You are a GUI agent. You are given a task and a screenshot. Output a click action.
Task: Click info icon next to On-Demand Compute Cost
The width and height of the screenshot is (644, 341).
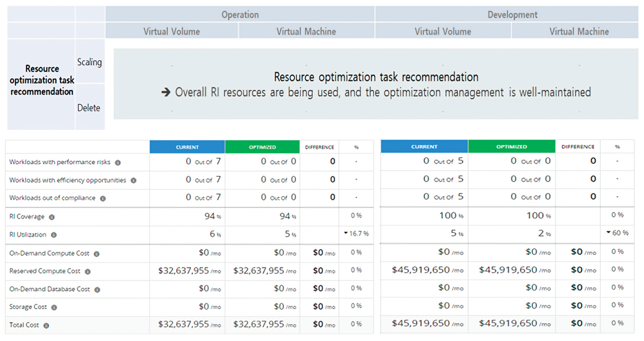pos(96,254)
